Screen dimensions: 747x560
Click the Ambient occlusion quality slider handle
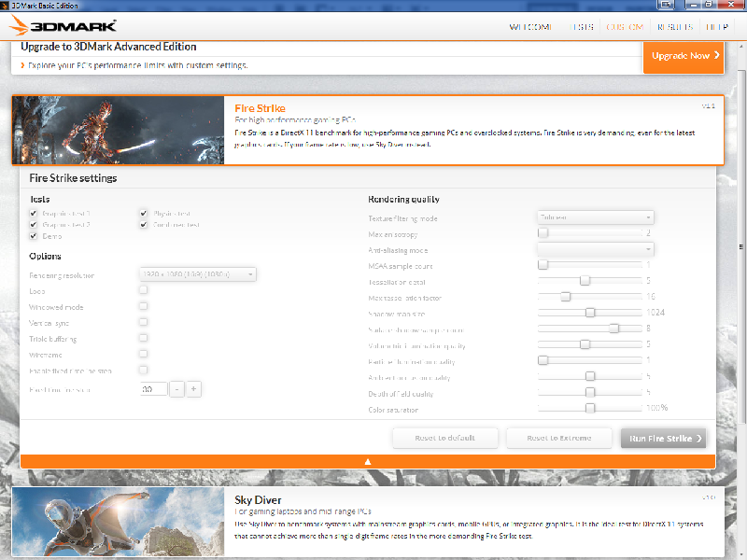point(590,376)
